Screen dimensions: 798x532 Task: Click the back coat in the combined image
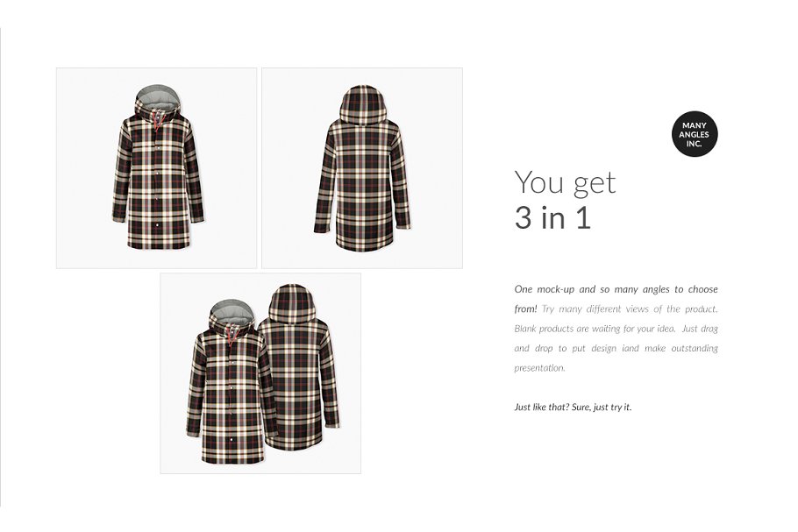300,367
